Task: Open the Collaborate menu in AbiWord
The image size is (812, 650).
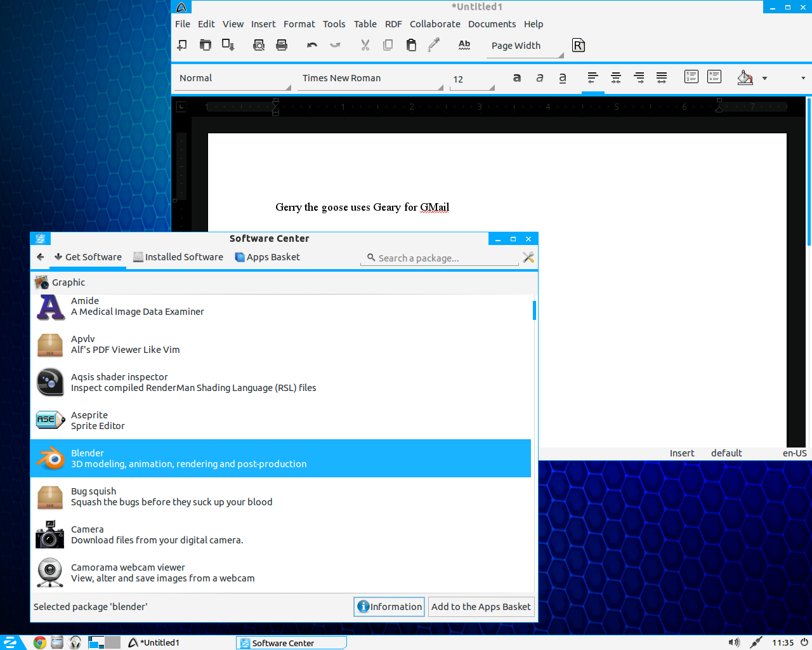Action: click(x=435, y=24)
